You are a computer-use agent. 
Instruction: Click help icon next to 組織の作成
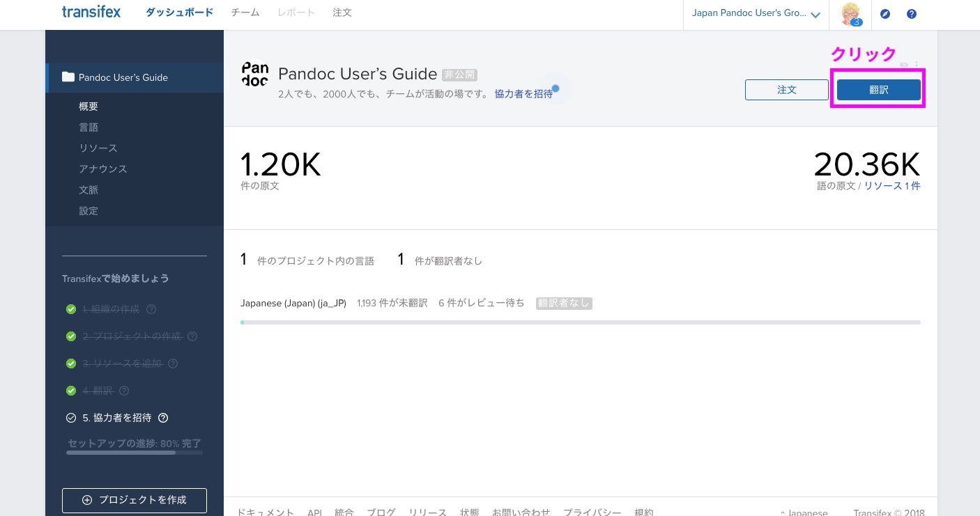[x=151, y=309]
